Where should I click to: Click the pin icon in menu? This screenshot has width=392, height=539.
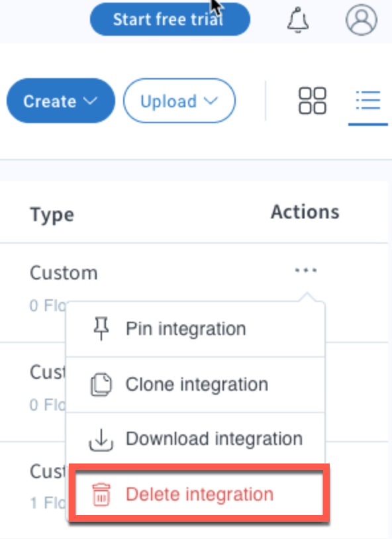101,328
